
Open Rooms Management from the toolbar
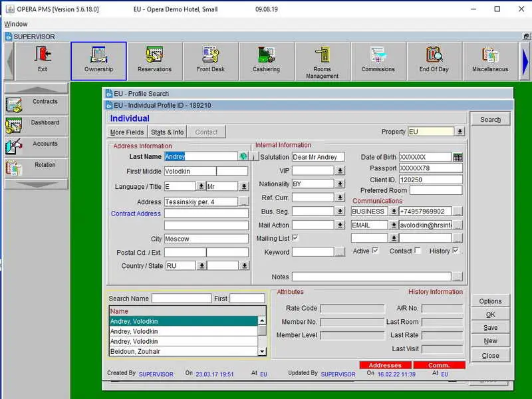click(322, 61)
